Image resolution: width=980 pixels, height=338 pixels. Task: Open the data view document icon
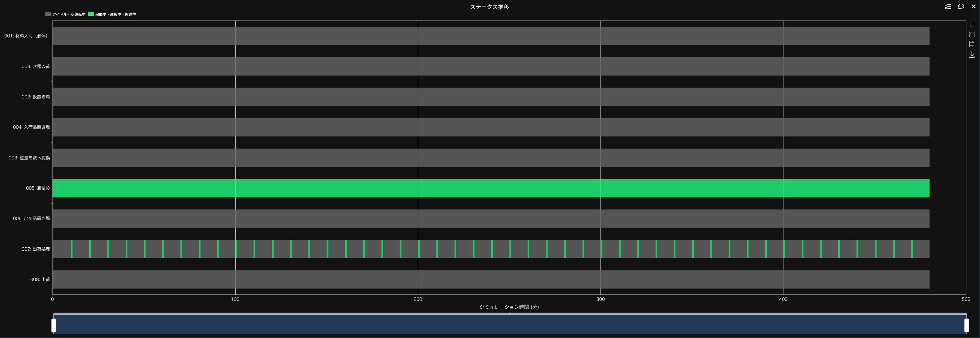click(x=972, y=44)
